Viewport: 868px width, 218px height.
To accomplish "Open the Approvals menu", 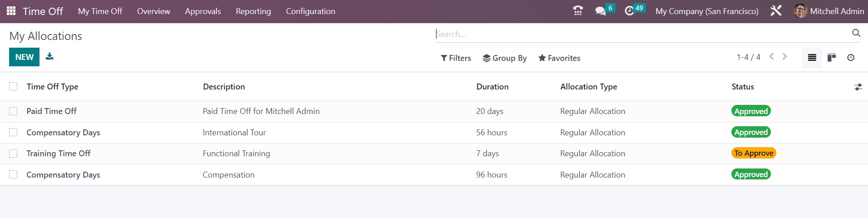I will [x=203, y=11].
